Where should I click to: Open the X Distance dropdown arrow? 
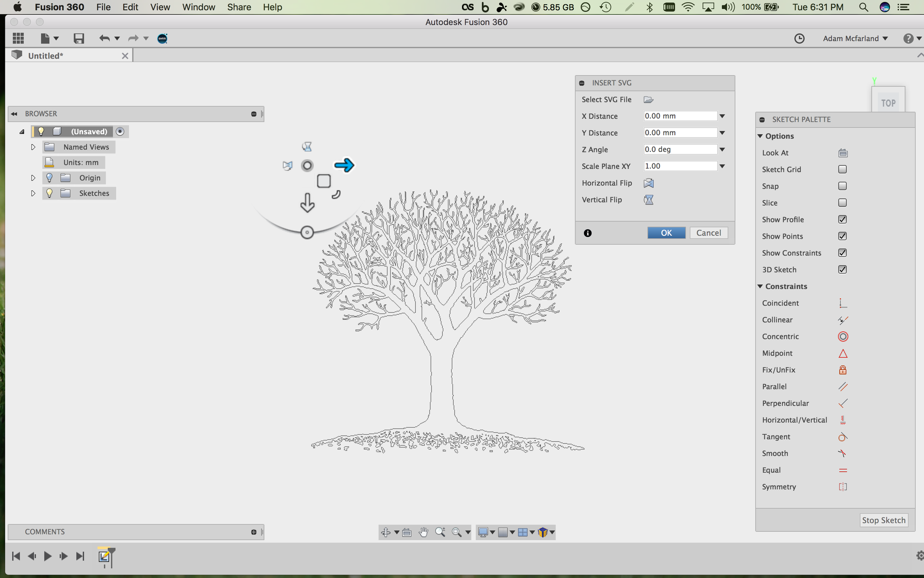coord(722,116)
